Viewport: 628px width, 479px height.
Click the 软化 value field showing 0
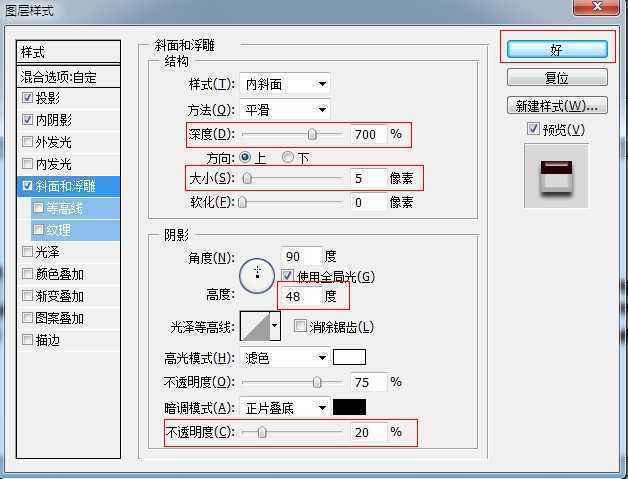click(x=368, y=202)
